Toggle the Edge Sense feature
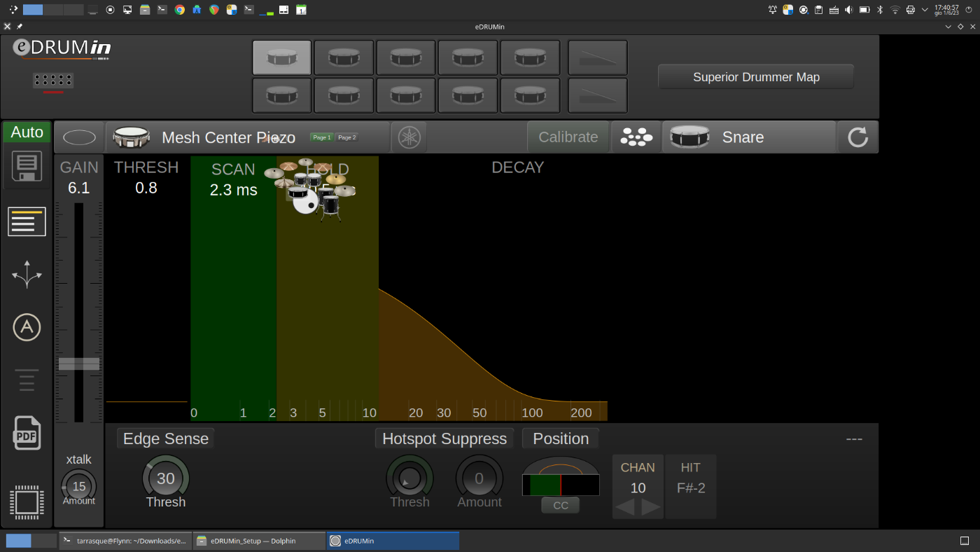The width and height of the screenshot is (980, 552). pyautogui.click(x=166, y=439)
